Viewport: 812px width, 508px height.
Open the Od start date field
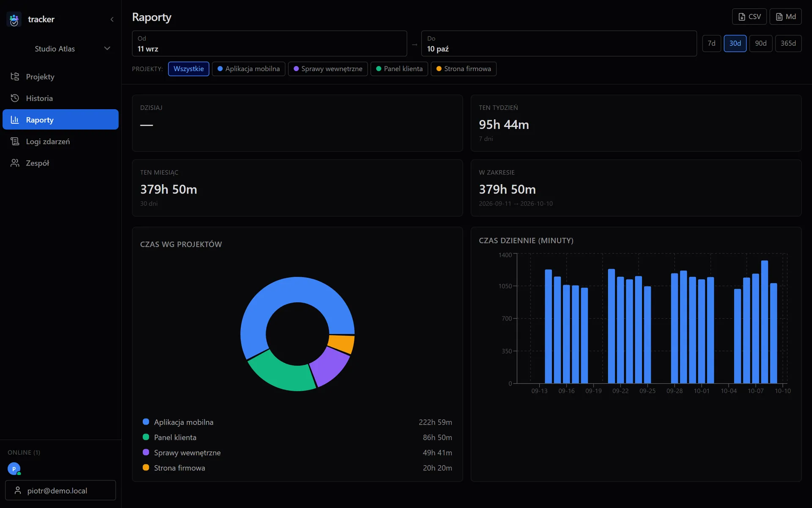[x=269, y=44]
